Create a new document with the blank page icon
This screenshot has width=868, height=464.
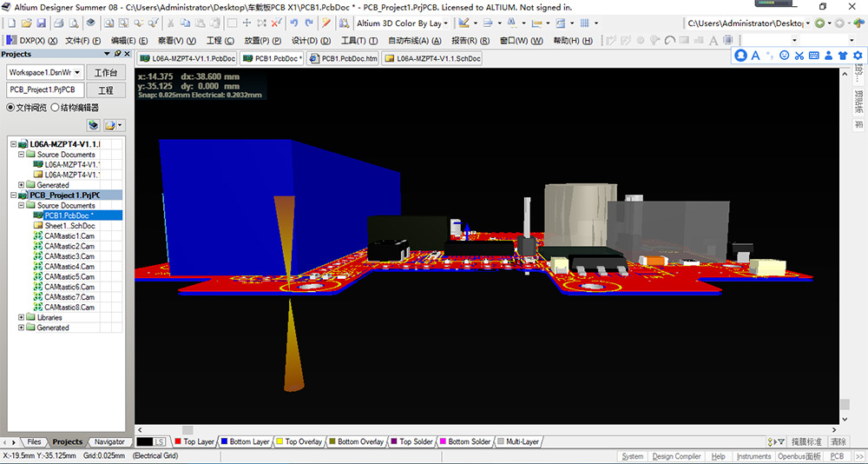(11, 23)
